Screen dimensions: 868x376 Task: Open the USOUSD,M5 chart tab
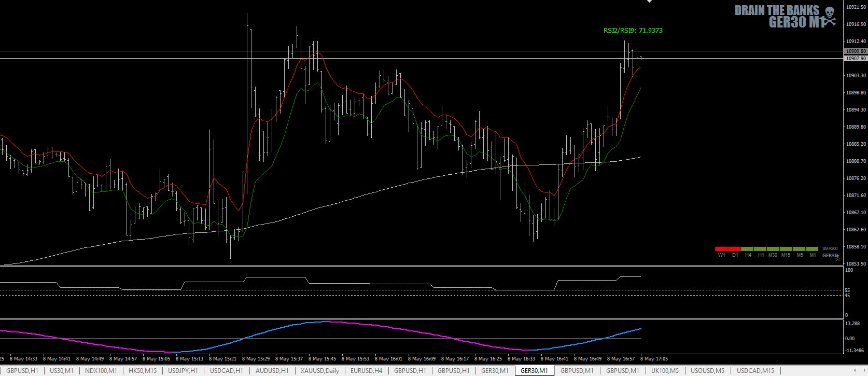pyautogui.click(x=707, y=371)
